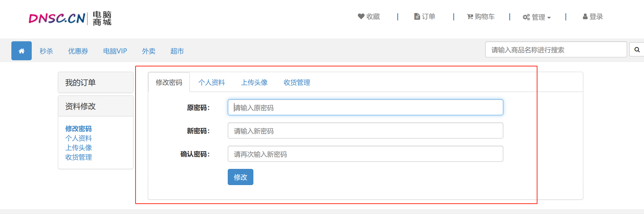644x214 pixels.
Task: Switch to the 收货管理 tab
Action: pos(297,82)
